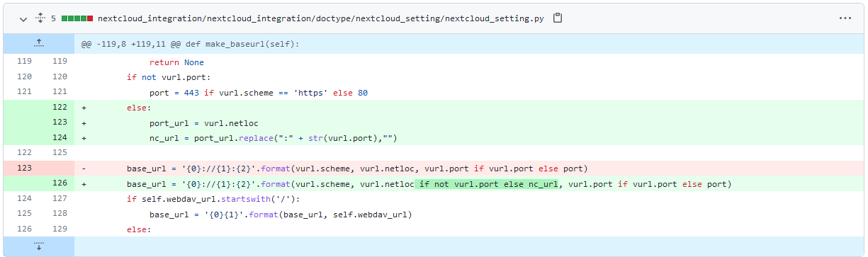The image size is (868, 257).
Task: Click the "base_url = '{0}{1}'.format" line
Action: (281, 214)
